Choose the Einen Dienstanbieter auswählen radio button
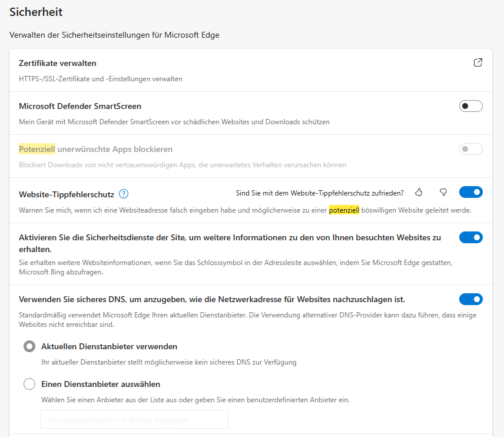Image resolution: width=504 pixels, height=437 pixels. 29,385
